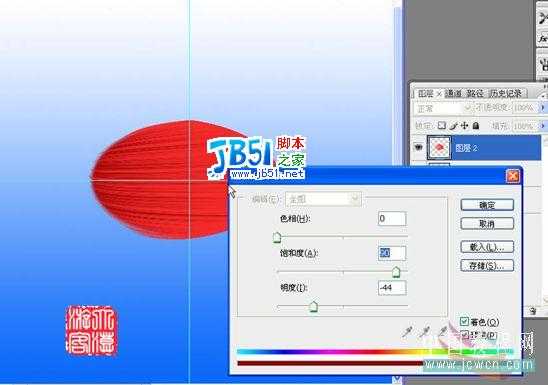Click 取消 cancel button
Image resolution: width=548 pixels, height=385 pixels.
pyautogui.click(x=487, y=224)
